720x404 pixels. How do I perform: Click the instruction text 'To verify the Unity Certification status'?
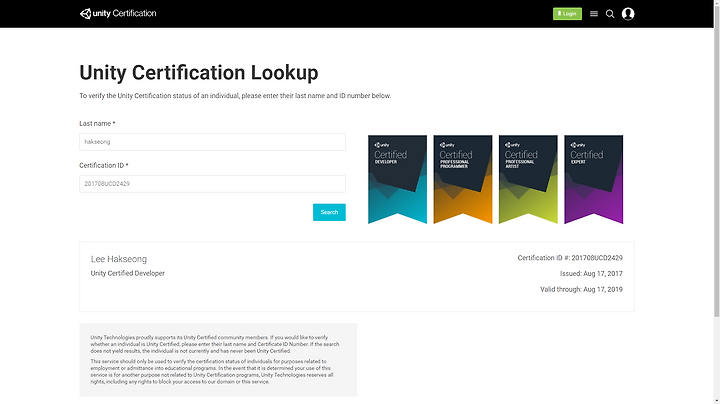click(235, 96)
